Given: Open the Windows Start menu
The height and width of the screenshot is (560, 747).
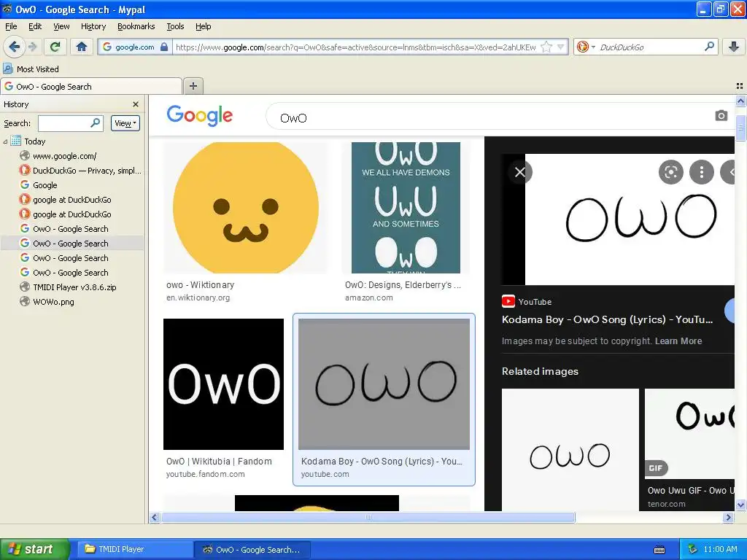Looking at the screenshot, I should pyautogui.click(x=35, y=549).
